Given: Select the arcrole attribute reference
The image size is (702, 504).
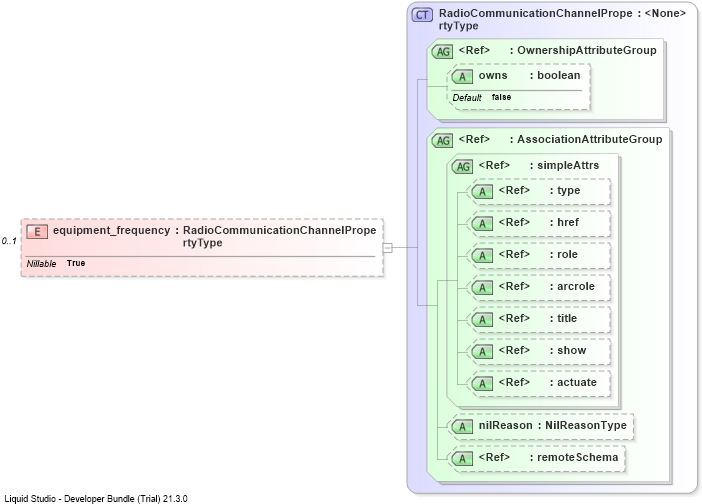Looking at the screenshot, I should [576, 286].
